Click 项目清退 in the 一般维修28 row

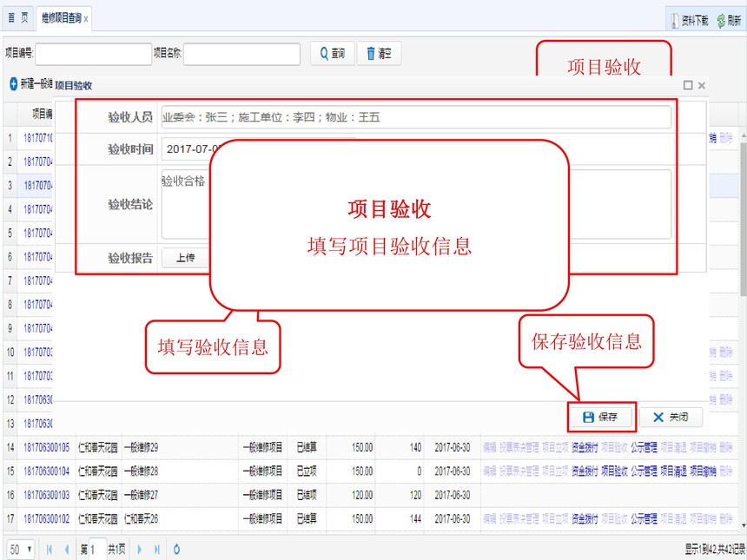click(x=673, y=471)
